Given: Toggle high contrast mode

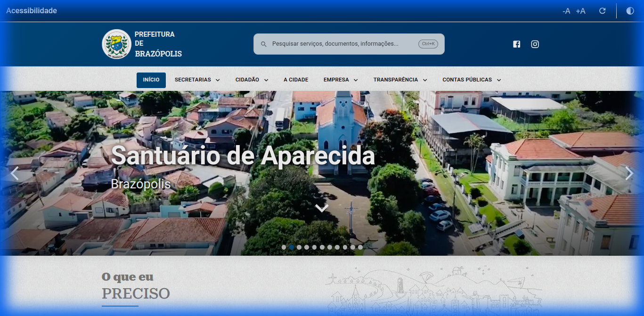Looking at the screenshot, I should (630, 10).
